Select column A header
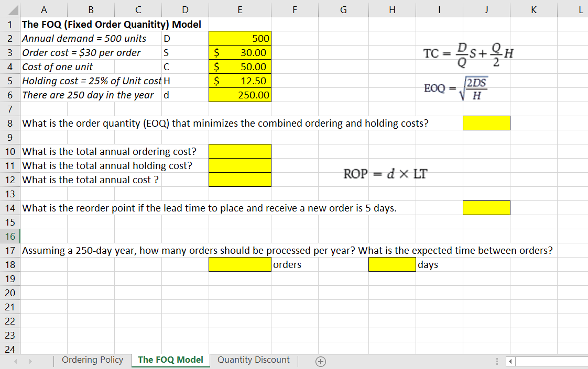Image resolution: width=588 pixels, height=369 pixels. (44, 10)
